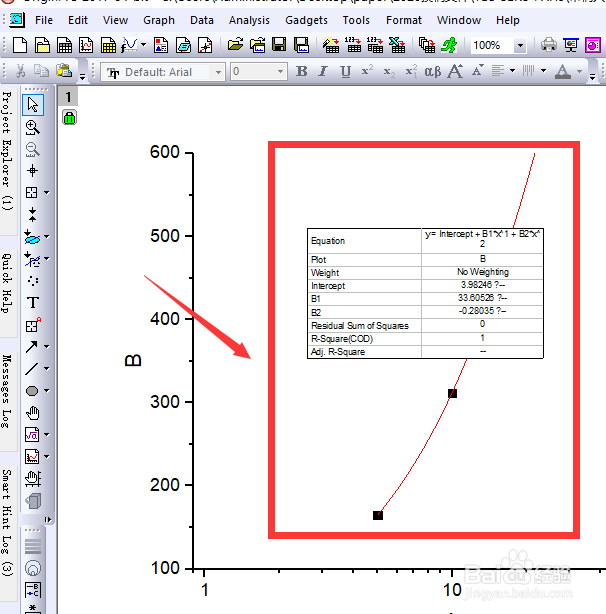Select the Zoom In tool

click(x=32, y=127)
